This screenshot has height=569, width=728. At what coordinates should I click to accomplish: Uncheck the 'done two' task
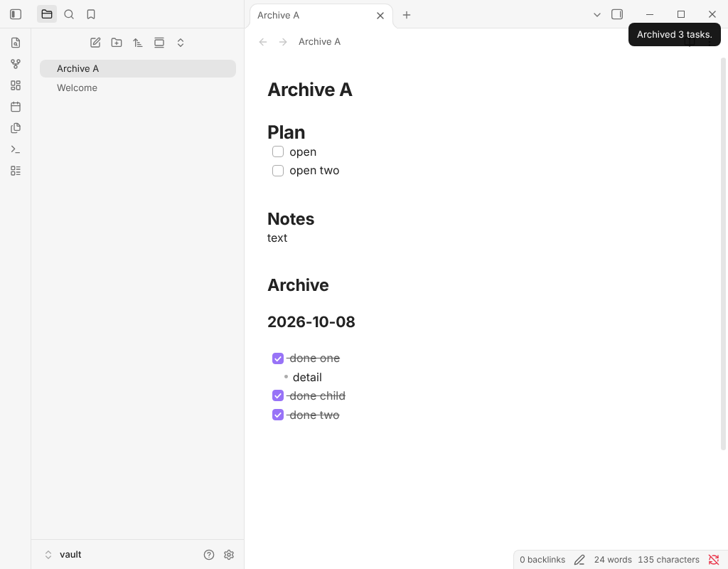pos(278,415)
